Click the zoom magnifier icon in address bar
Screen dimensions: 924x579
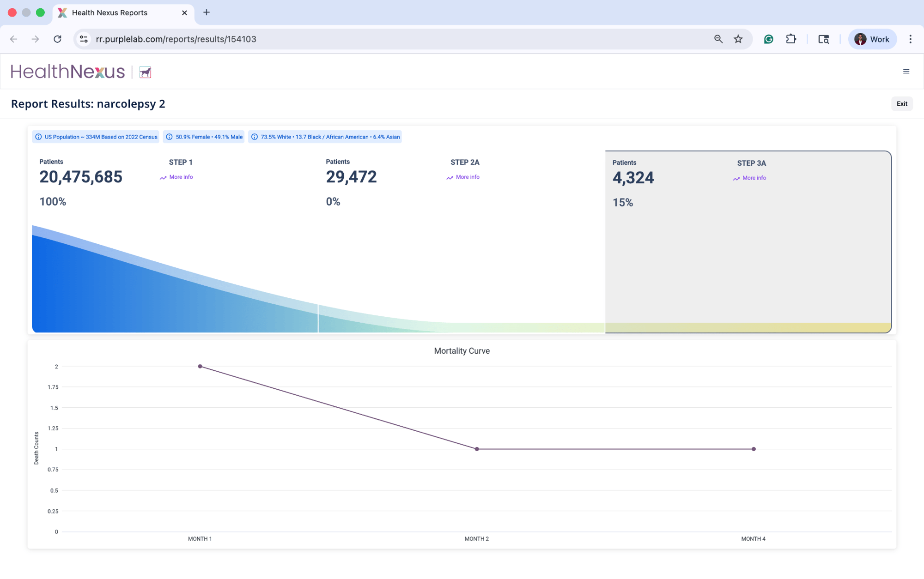718,39
